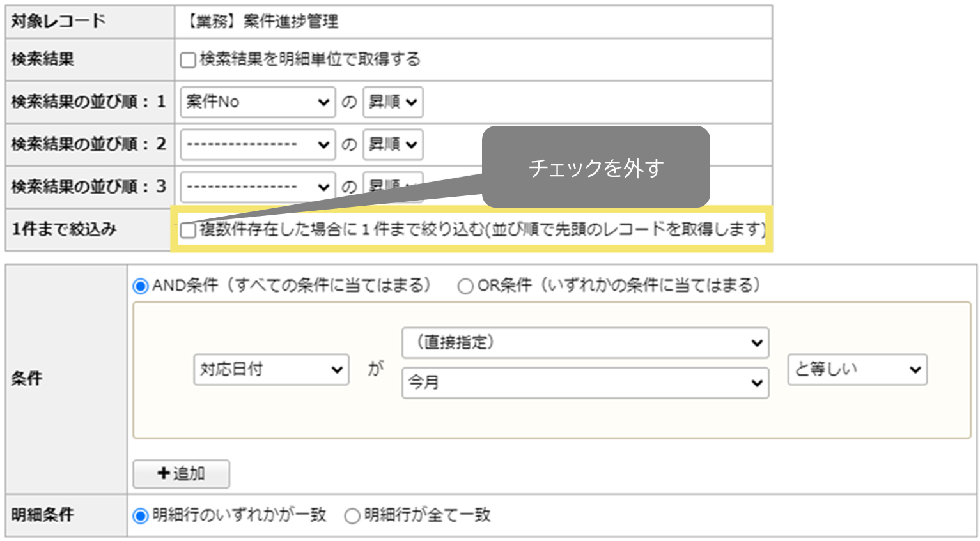Image resolution: width=980 pixels, height=541 pixels.
Task: Open the 対応日付 condition field dropdown
Action: tap(271, 369)
